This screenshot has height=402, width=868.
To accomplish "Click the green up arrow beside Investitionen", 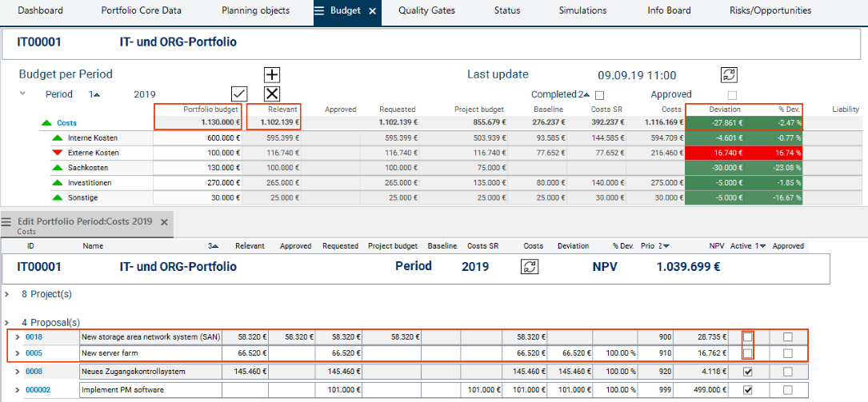I will coord(56,182).
